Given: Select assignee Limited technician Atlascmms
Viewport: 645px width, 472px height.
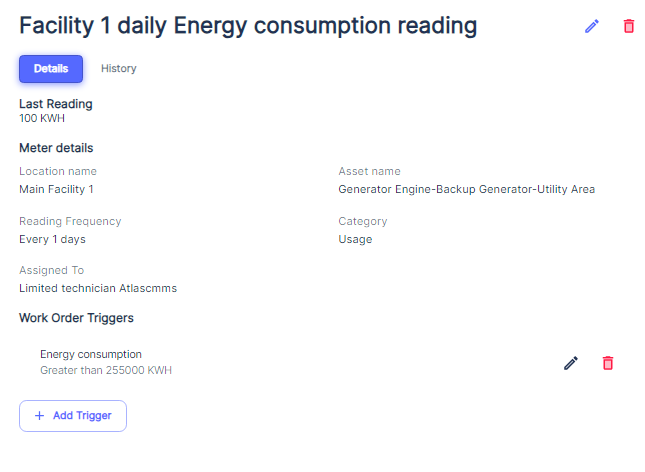Looking at the screenshot, I should tap(98, 288).
